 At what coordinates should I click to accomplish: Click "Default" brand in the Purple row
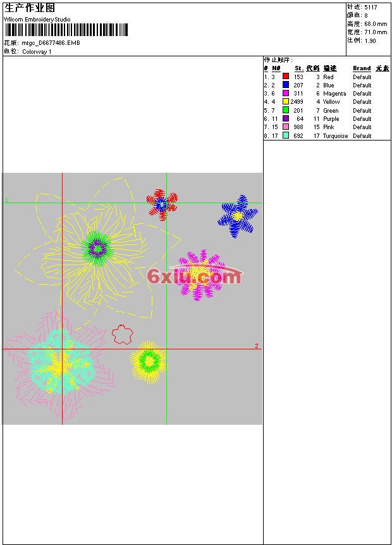tap(362, 119)
